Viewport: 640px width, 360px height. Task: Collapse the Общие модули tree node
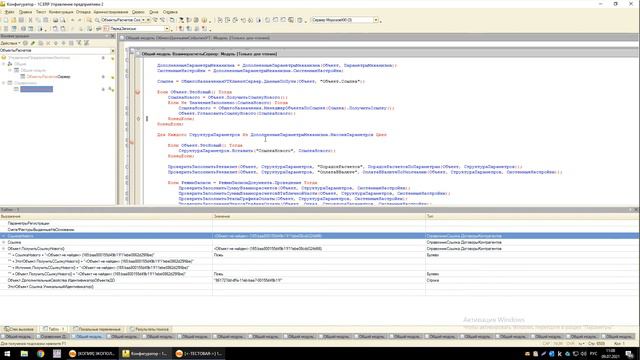click(x=10, y=70)
